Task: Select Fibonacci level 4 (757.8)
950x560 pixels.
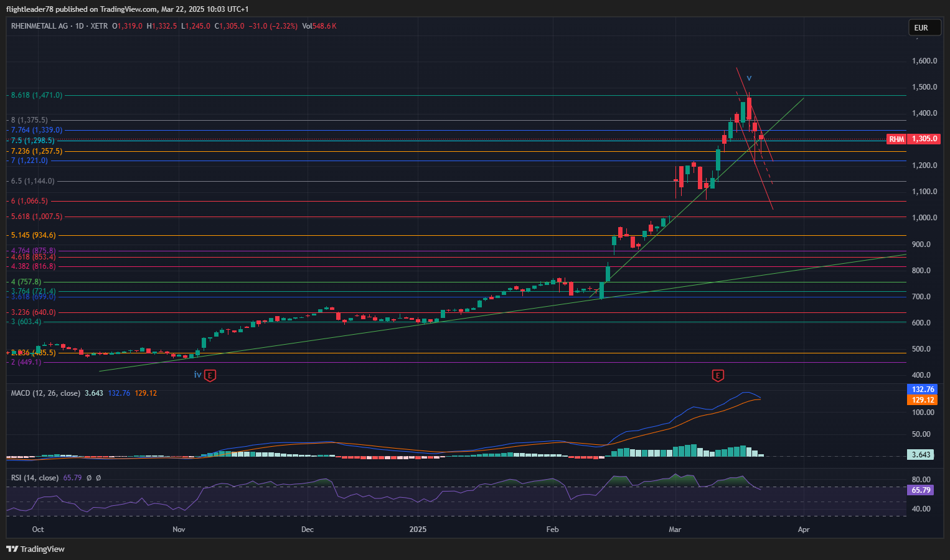Action: click(x=26, y=282)
